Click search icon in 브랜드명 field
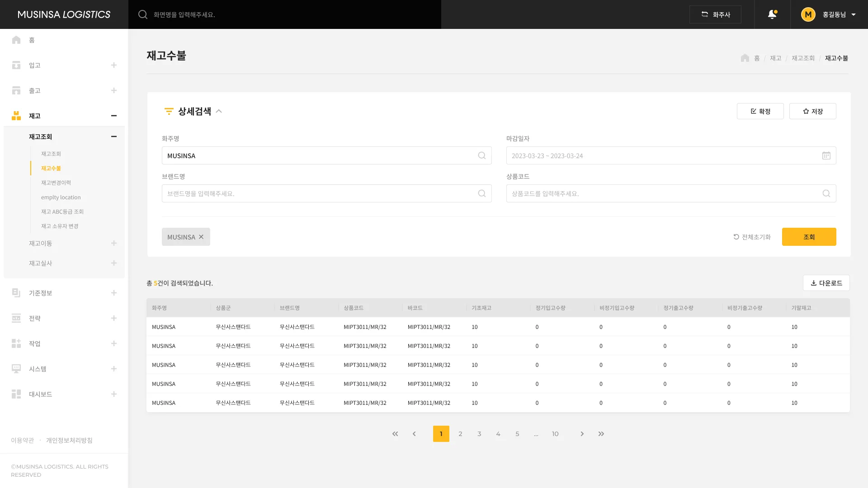Viewport: 868px width, 488px height. point(482,193)
